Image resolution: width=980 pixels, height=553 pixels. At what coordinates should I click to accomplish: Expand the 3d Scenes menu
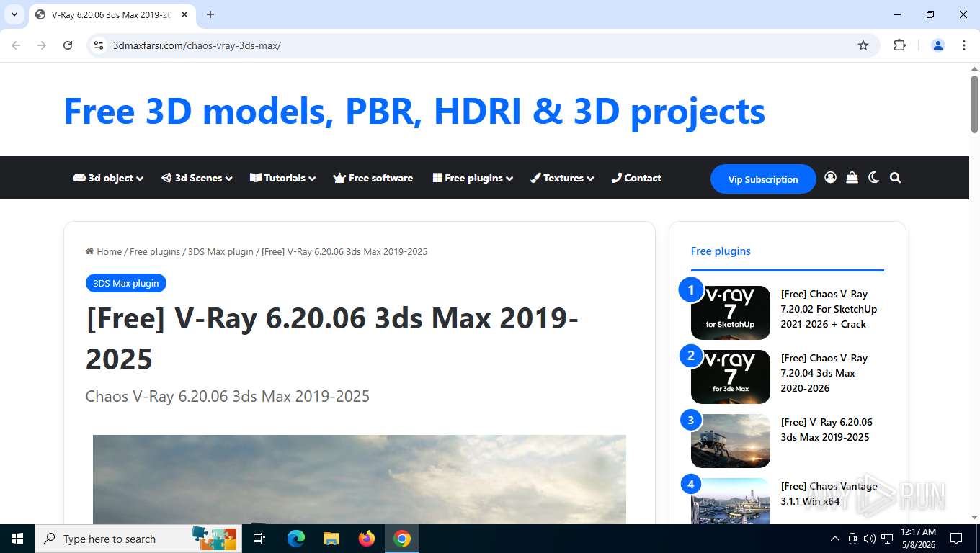coord(197,178)
